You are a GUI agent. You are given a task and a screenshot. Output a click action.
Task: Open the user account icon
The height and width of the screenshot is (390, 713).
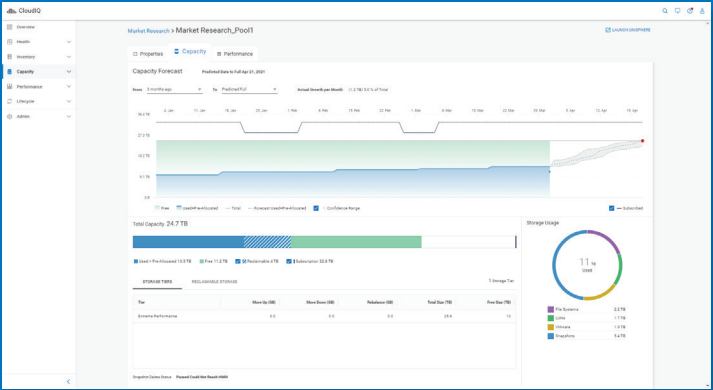[702, 11]
